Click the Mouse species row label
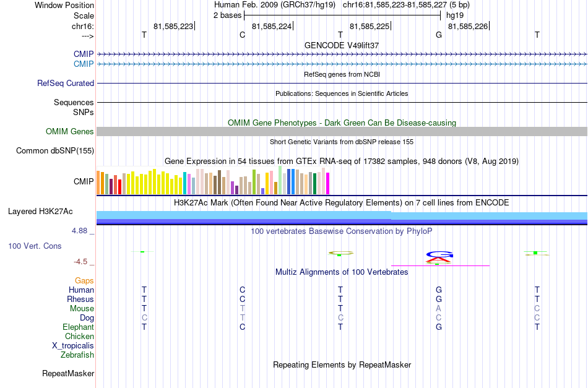 (x=82, y=309)
